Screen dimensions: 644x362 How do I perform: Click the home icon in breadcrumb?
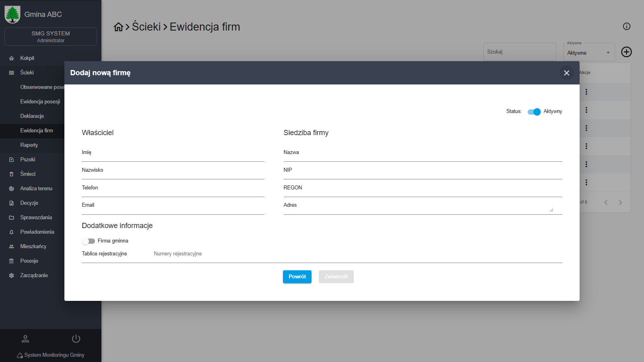[x=118, y=27]
